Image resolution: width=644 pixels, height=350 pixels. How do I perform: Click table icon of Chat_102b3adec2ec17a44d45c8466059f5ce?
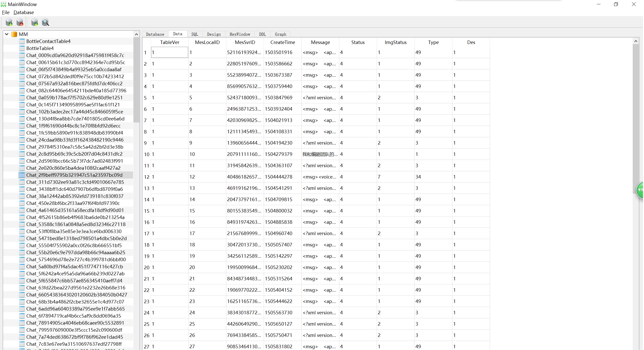(x=22, y=112)
